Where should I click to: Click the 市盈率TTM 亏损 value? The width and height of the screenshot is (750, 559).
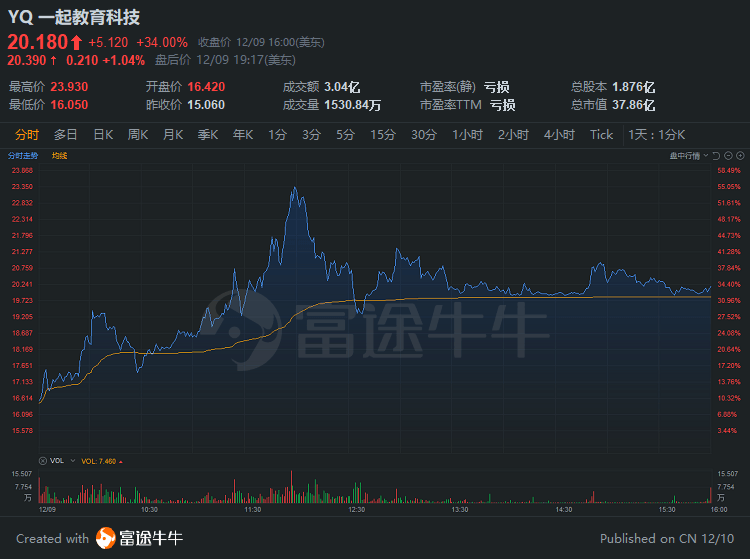pyautogui.click(x=503, y=105)
